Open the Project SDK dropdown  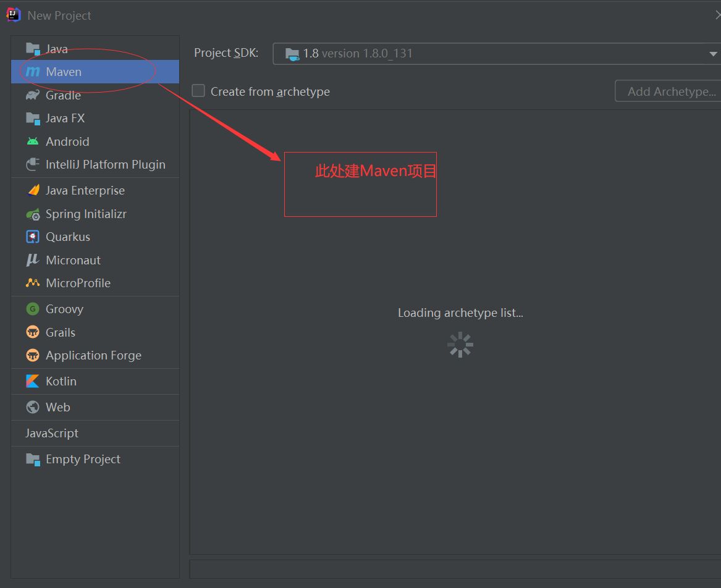[494, 54]
